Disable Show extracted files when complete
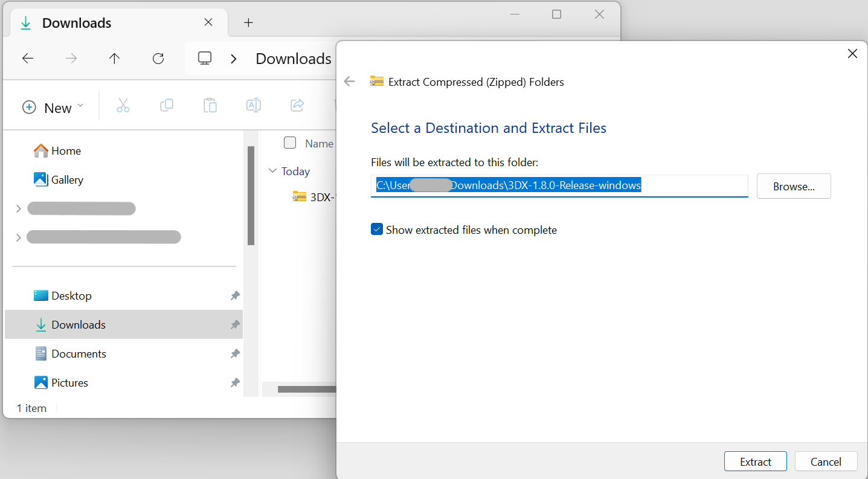868x479 pixels. point(377,229)
